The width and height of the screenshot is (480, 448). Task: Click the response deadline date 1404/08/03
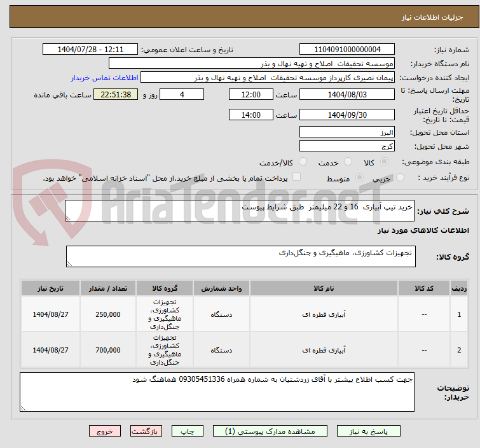pyautogui.click(x=347, y=94)
